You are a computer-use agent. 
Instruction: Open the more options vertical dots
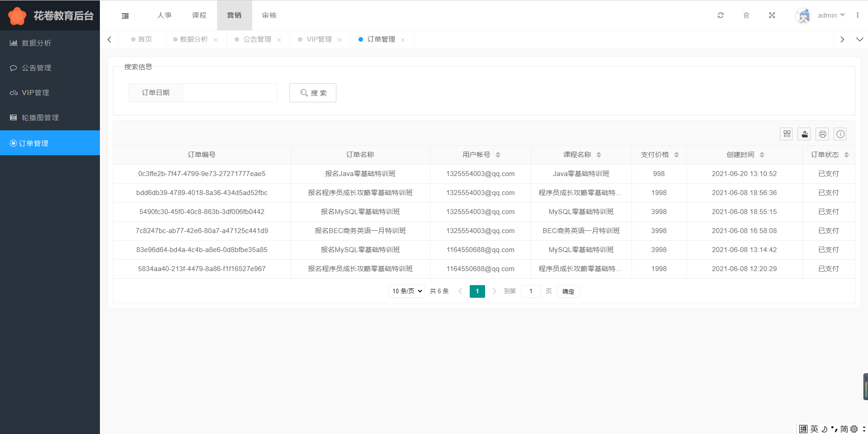click(857, 15)
